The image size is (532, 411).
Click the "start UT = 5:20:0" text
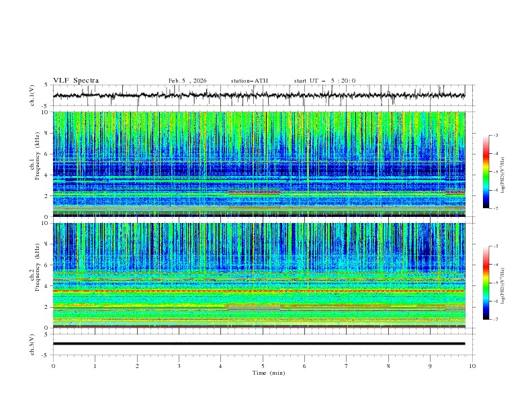point(324,81)
